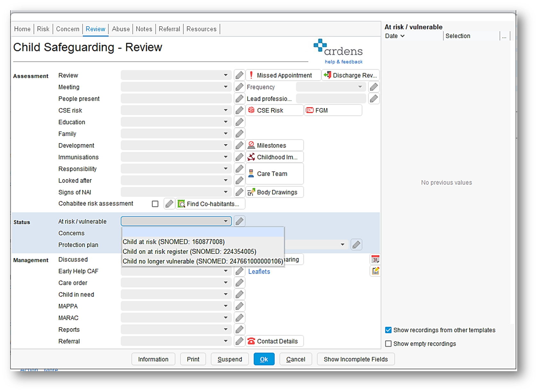Click the Missed Appointment button
Image resolution: width=538 pixels, height=392 pixels.
pyautogui.click(x=284, y=75)
